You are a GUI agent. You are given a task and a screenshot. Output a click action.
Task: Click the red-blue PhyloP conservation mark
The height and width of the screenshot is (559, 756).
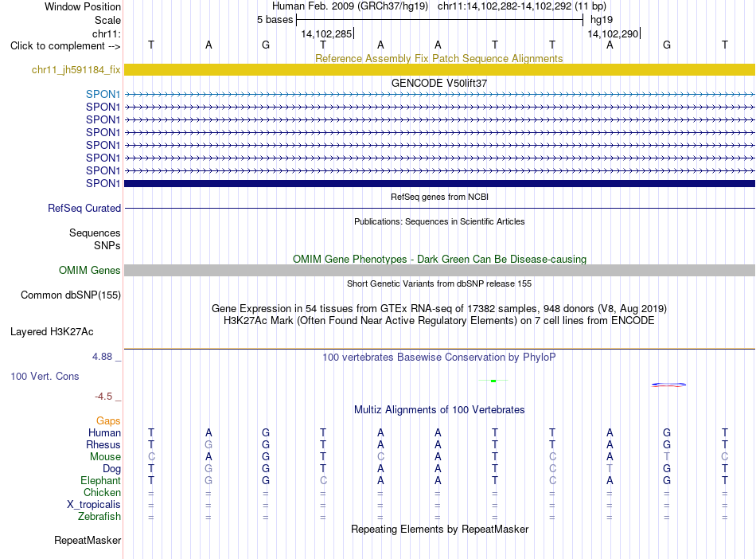668,385
